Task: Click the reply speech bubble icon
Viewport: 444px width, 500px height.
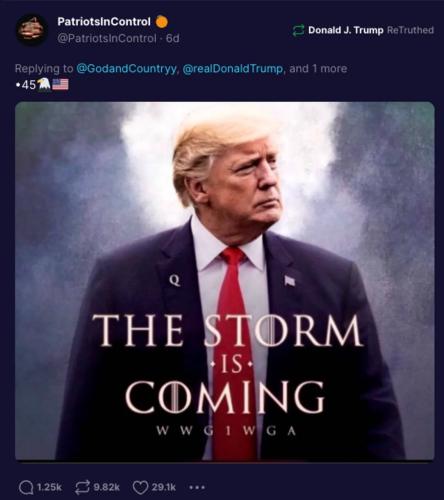Action: tap(26, 488)
